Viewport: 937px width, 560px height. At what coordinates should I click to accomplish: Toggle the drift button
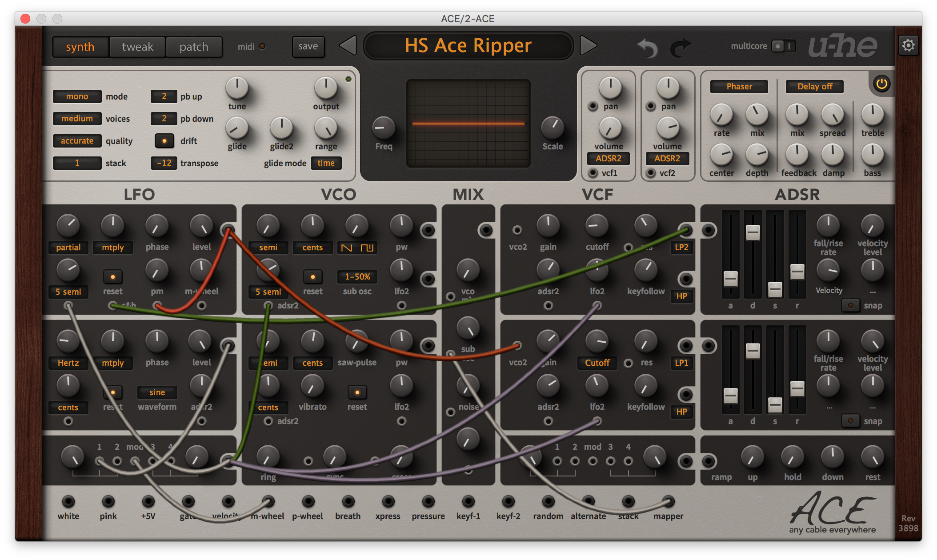point(164,141)
